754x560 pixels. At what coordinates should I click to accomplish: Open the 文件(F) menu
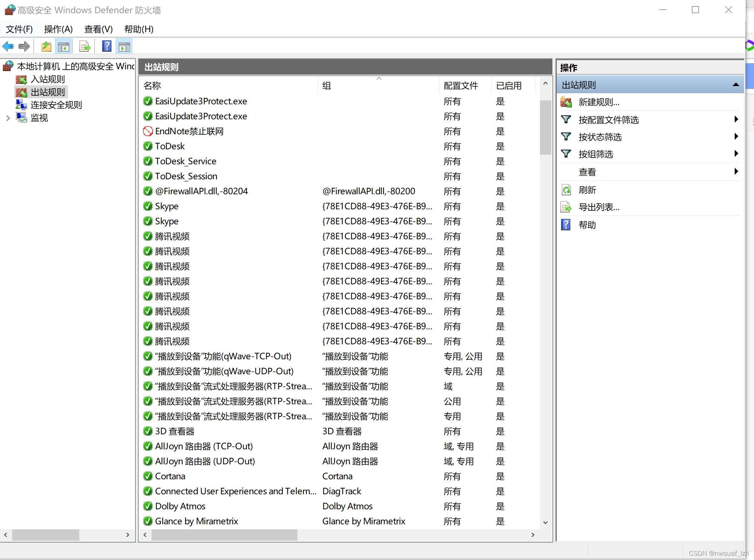[x=19, y=29]
